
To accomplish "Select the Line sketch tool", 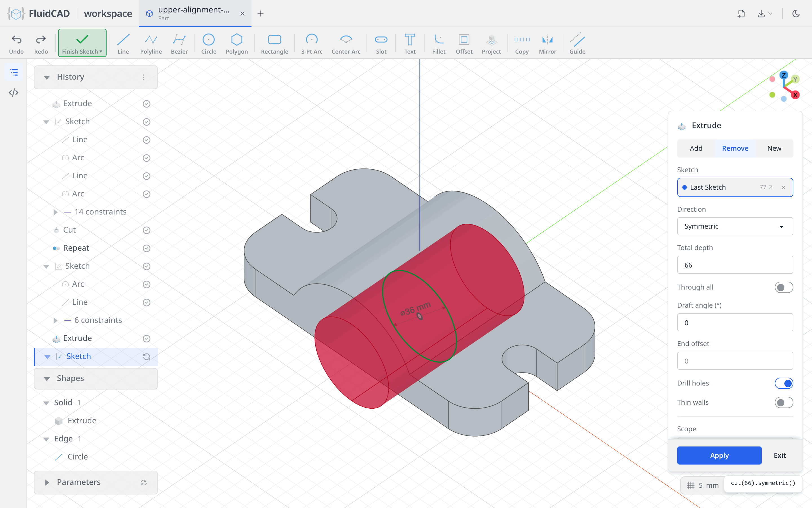I will (123, 43).
